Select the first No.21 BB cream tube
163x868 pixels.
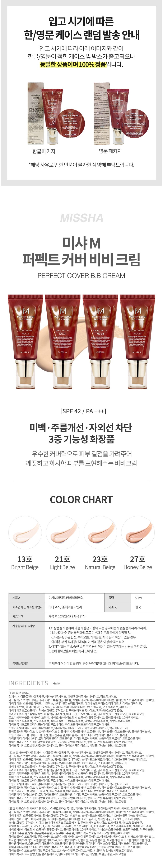pyautogui.click(x=63, y=341)
